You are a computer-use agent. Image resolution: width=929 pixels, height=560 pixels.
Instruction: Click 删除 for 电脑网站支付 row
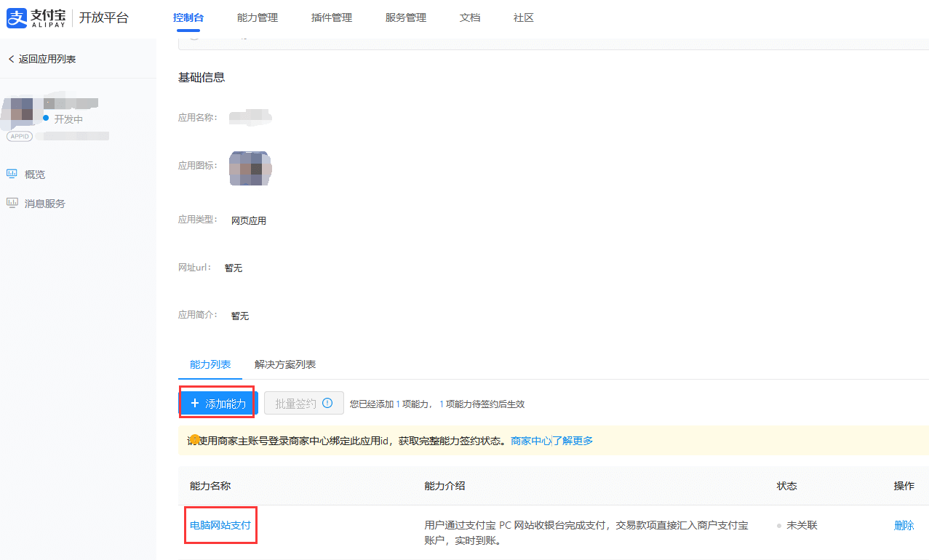(904, 525)
